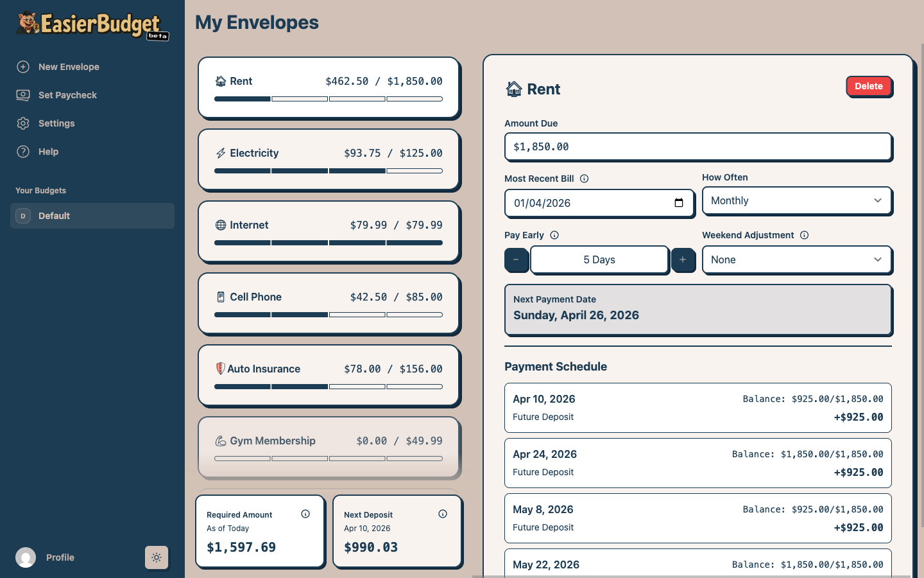Delete the Rent envelope
The image size is (924, 578).
click(868, 85)
